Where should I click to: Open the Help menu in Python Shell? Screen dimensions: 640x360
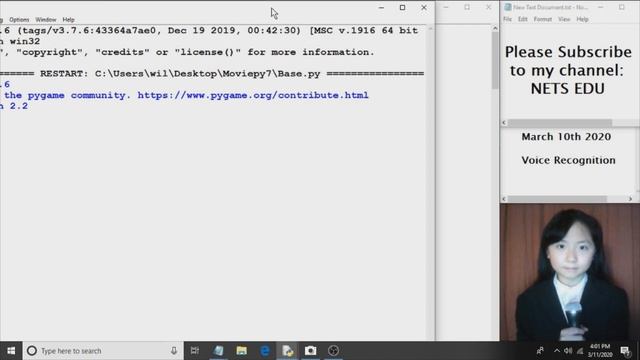coord(69,20)
